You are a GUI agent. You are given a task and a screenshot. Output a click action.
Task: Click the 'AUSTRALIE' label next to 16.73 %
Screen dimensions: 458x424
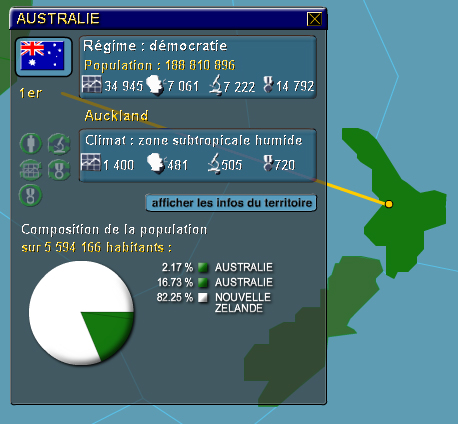(244, 282)
